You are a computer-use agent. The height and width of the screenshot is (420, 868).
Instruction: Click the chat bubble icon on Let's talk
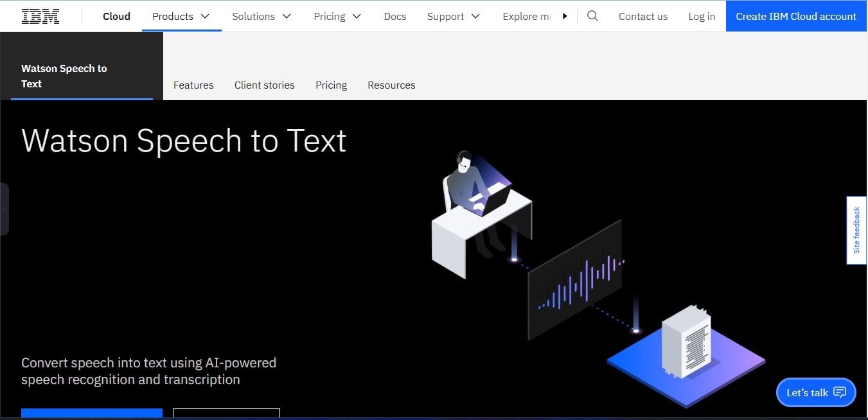(840, 392)
